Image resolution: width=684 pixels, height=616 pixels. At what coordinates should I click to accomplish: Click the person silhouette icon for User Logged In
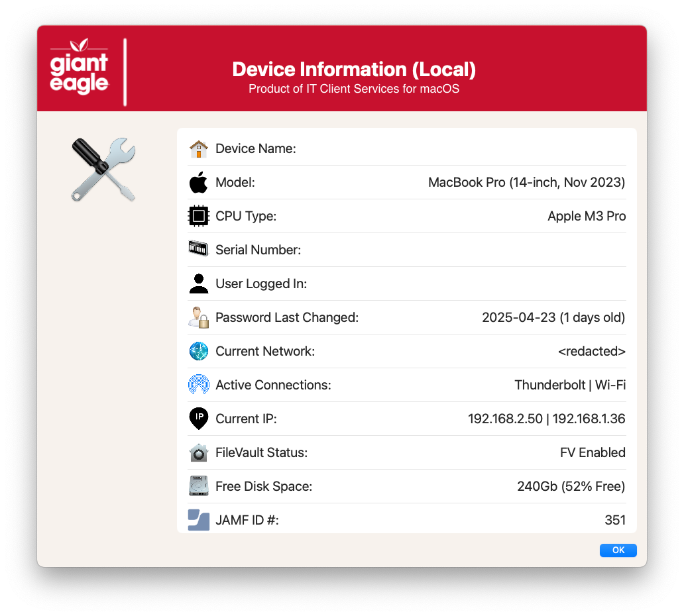click(x=198, y=283)
